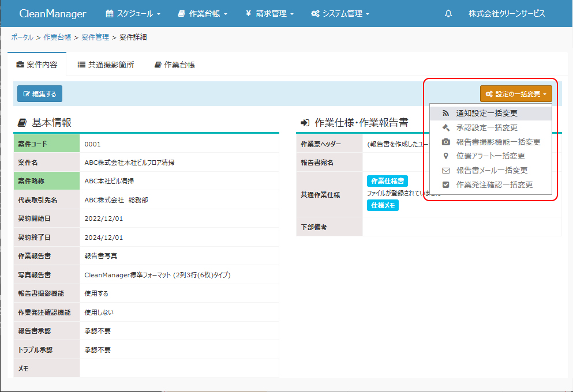This screenshot has height=392, width=573.
Task: Click the RSS icon beside 通知設定一括変更
Action: pos(445,114)
